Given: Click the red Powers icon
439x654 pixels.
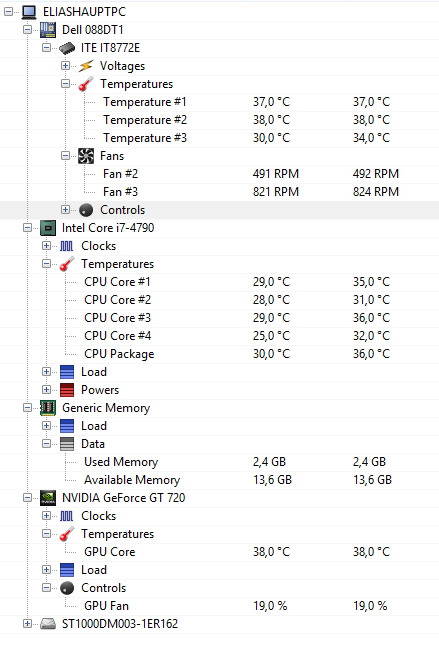Looking at the screenshot, I should pyautogui.click(x=67, y=390).
